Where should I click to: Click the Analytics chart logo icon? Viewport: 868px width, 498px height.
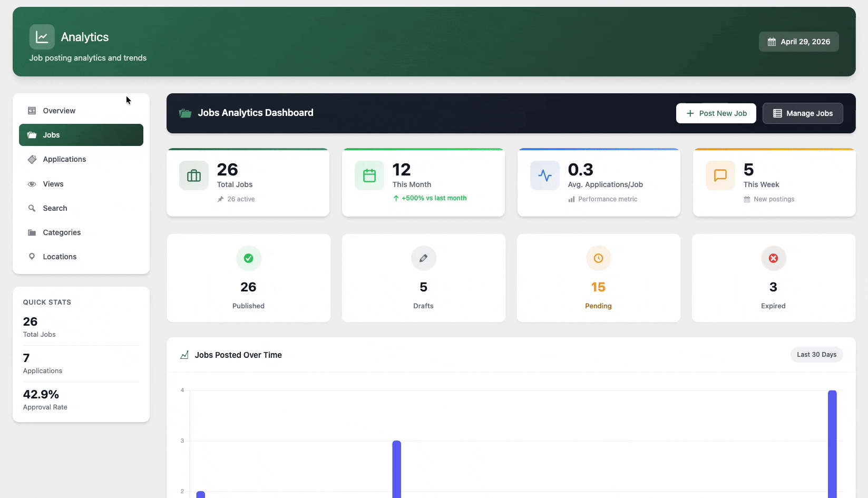point(42,37)
